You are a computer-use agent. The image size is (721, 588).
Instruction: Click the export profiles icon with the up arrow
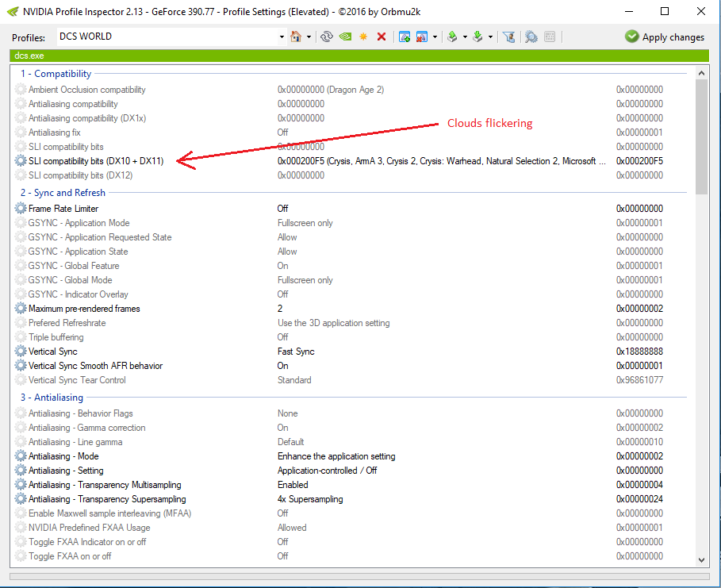[452, 37]
